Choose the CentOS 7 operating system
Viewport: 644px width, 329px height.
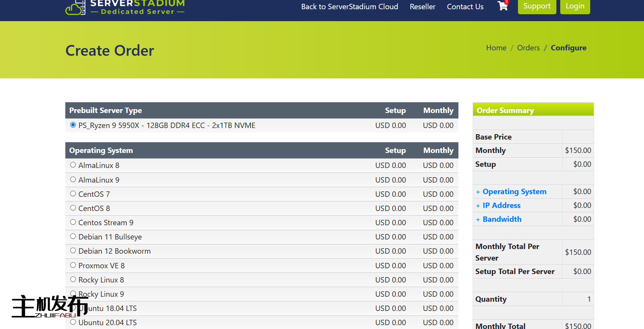pos(73,194)
